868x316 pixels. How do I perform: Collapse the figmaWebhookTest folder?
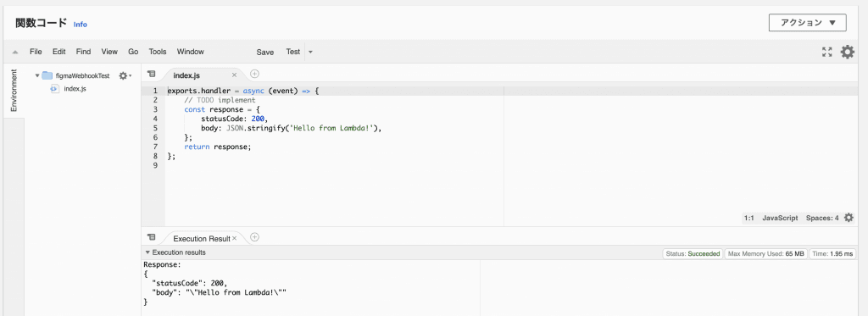(37, 75)
